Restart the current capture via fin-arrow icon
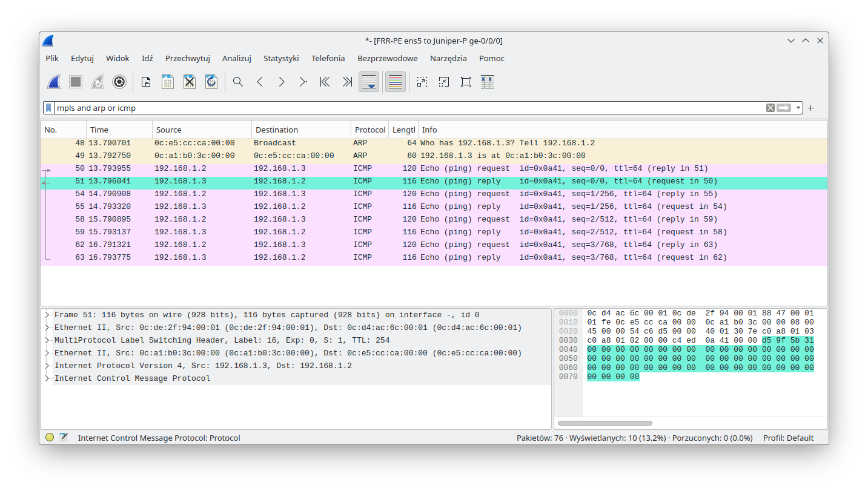This screenshot has height=491, width=868. click(x=98, y=82)
